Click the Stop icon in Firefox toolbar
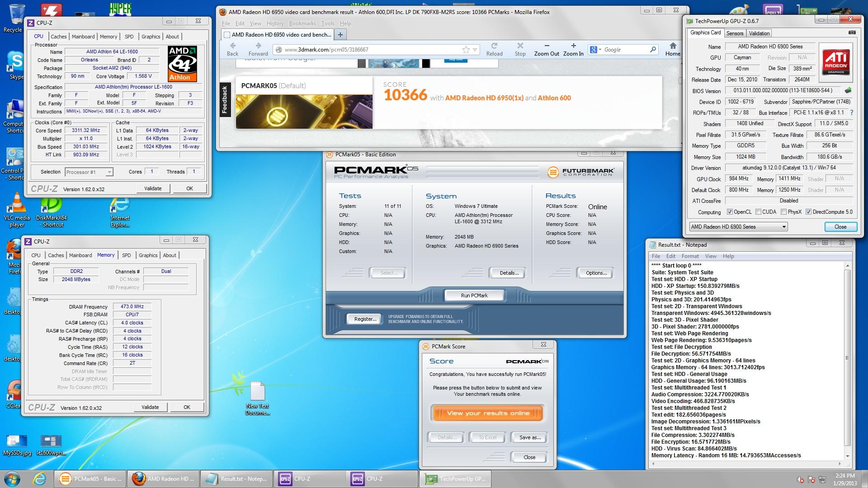Screen dimensions: 868x488 [520, 46]
